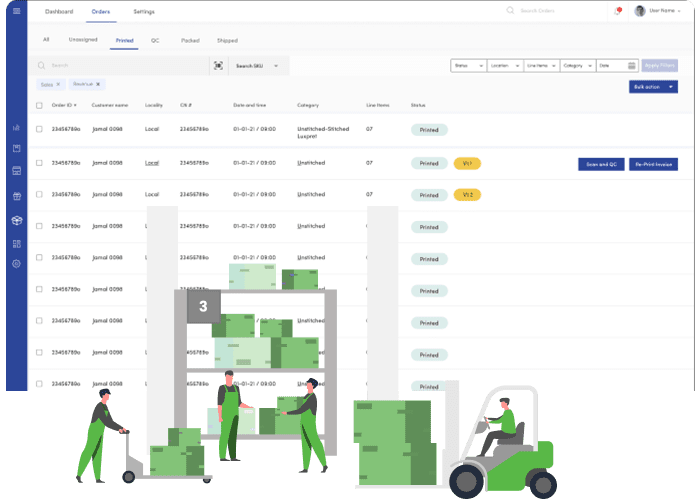
Task: Check the first order row checkbox
Action: (x=39, y=129)
